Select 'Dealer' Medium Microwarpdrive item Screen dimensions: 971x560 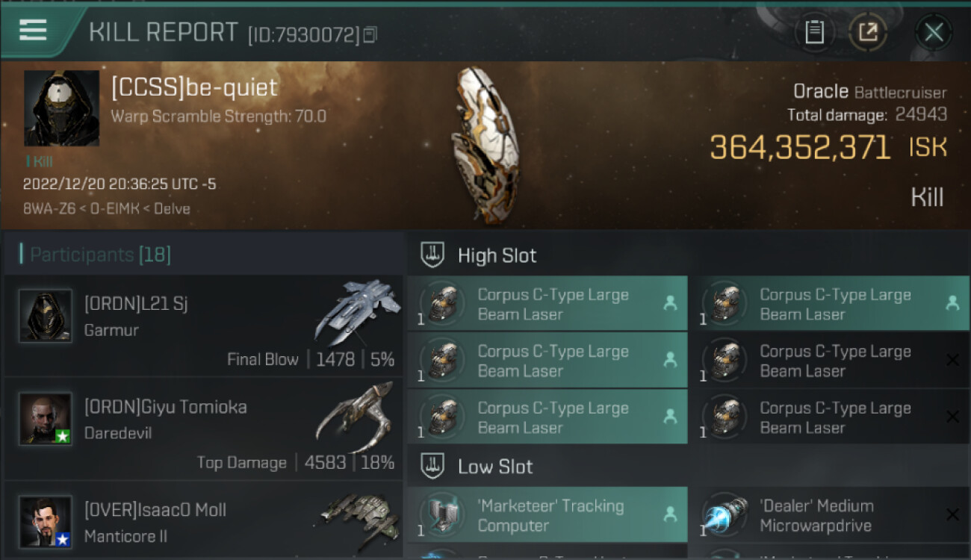830,514
